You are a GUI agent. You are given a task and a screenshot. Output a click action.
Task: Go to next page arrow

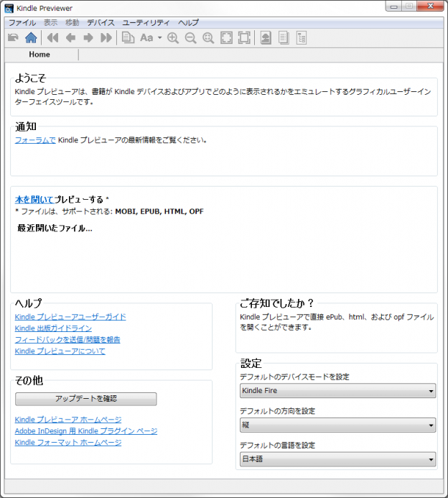coord(88,38)
